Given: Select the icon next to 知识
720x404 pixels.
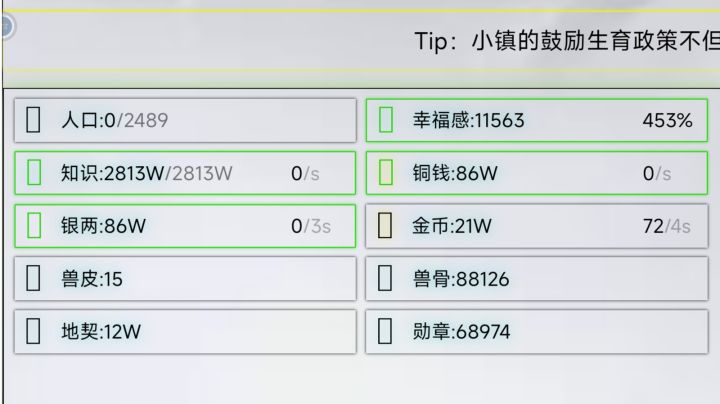Looking at the screenshot, I should (x=33, y=173).
